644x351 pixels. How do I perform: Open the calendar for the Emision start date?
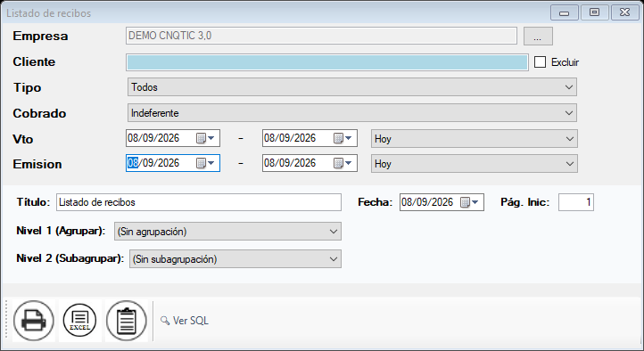(x=205, y=163)
